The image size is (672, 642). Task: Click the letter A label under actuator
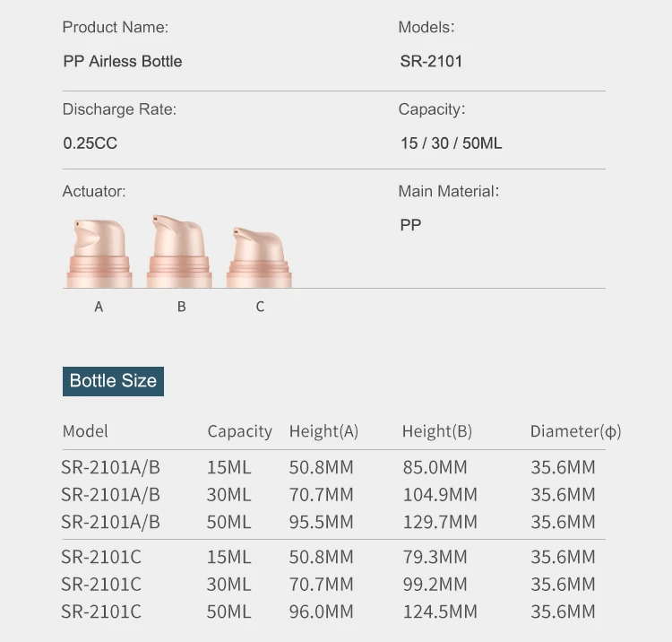tap(99, 307)
